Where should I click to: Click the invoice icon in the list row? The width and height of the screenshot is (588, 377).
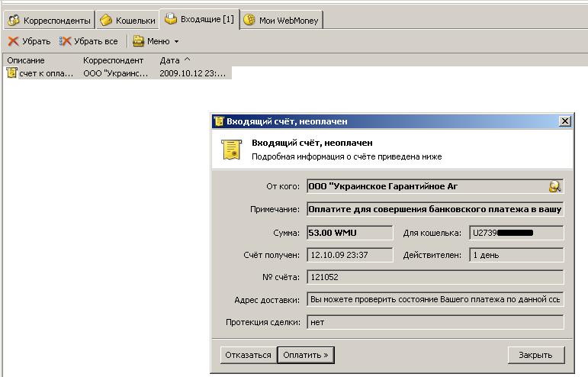pos(12,72)
